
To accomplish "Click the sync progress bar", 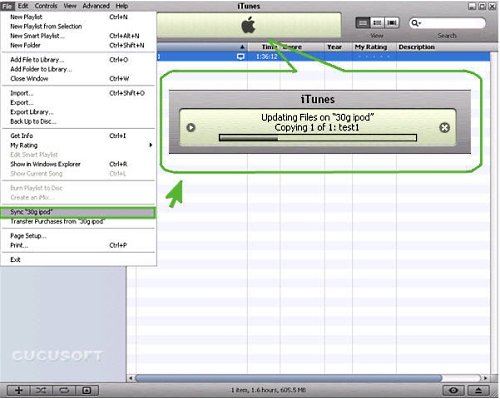I will (x=318, y=138).
